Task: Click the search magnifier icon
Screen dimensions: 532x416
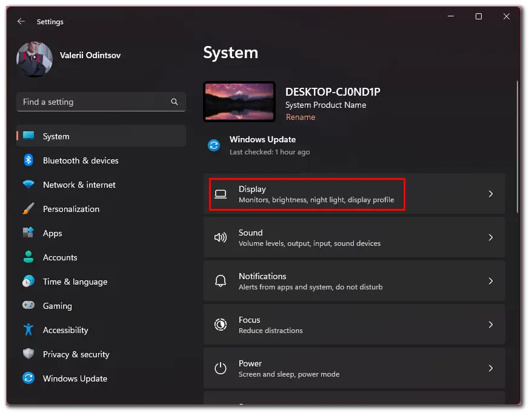Action: click(175, 102)
